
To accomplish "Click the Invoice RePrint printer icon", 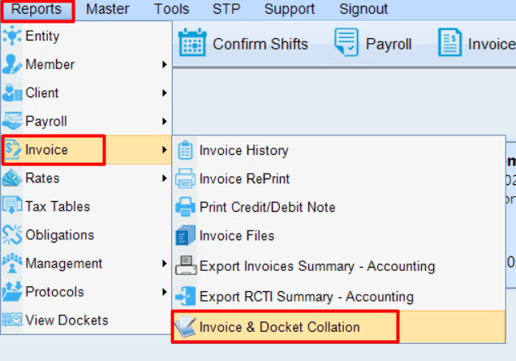I will coord(185,179).
